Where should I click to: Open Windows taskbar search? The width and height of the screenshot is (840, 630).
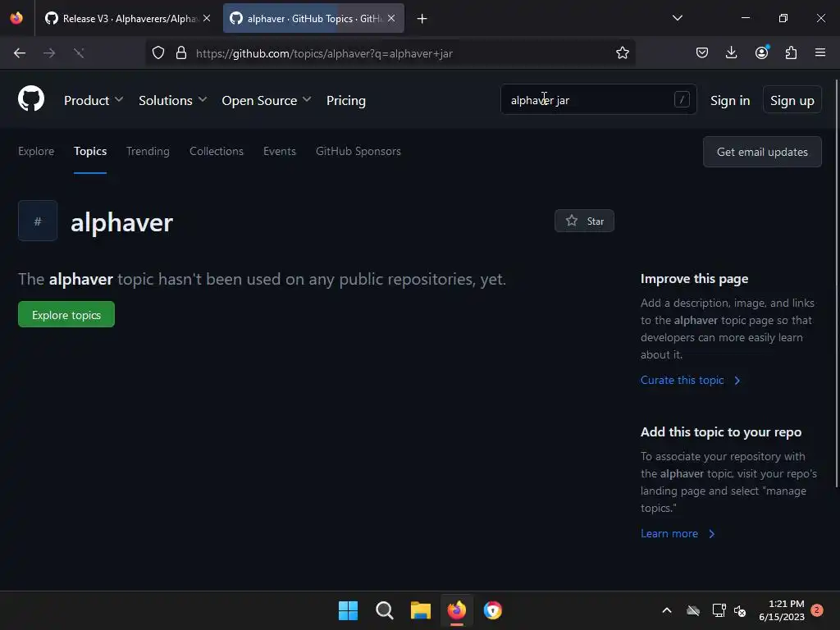[x=384, y=610]
